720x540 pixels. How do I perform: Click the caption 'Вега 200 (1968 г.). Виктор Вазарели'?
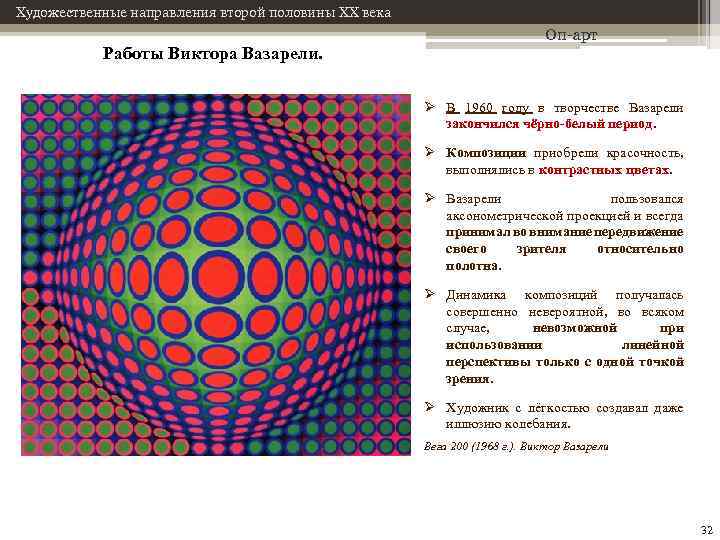[516, 446]
